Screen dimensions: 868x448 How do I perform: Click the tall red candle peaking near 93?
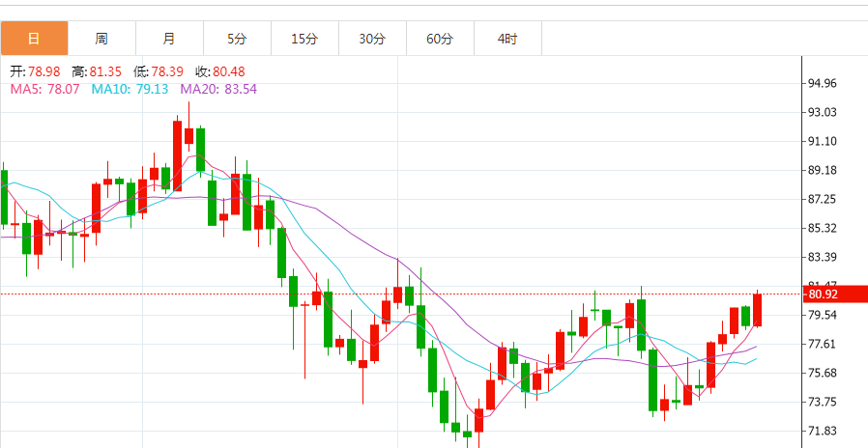(x=178, y=154)
